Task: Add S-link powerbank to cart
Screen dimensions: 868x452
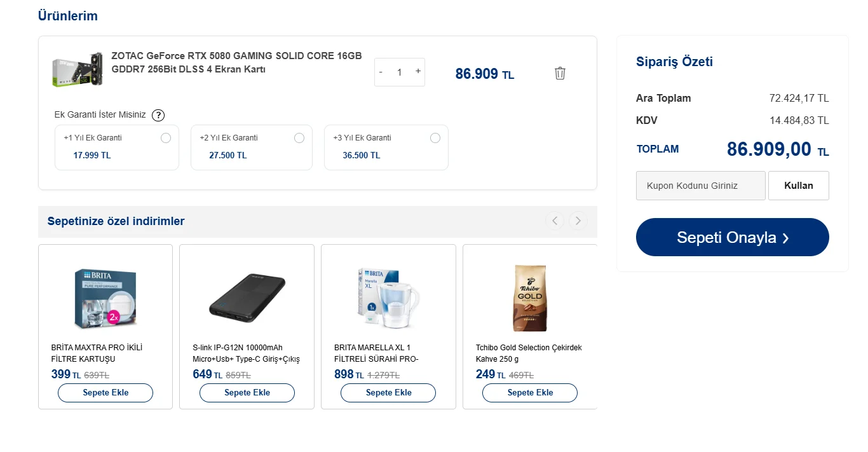Action: tap(247, 393)
